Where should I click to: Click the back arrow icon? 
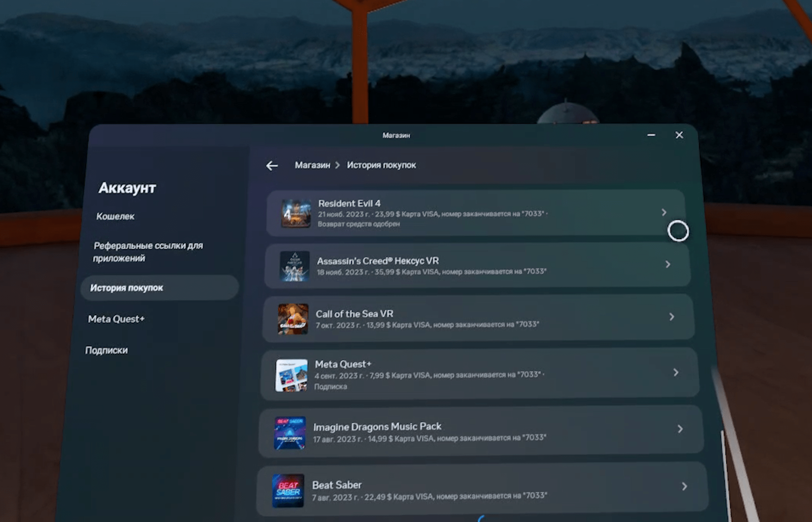tap(272, 166)
